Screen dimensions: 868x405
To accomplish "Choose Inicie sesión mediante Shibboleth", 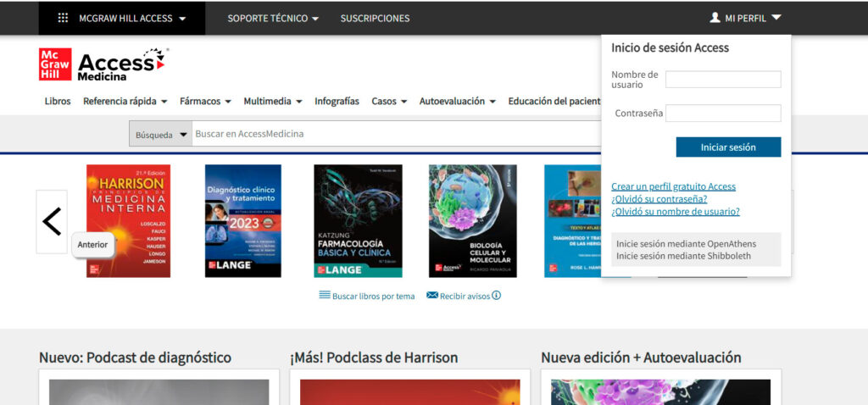I will [x=684, y=256].
